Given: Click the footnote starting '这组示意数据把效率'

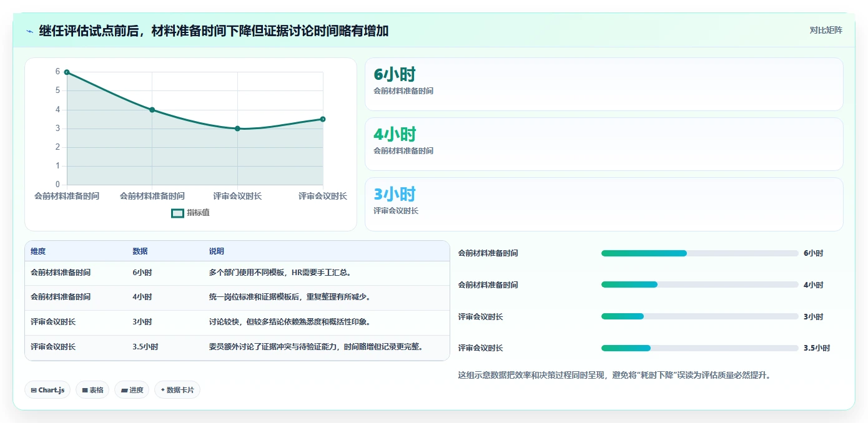Looking at the screenshot, I should [x=614, y=376].
